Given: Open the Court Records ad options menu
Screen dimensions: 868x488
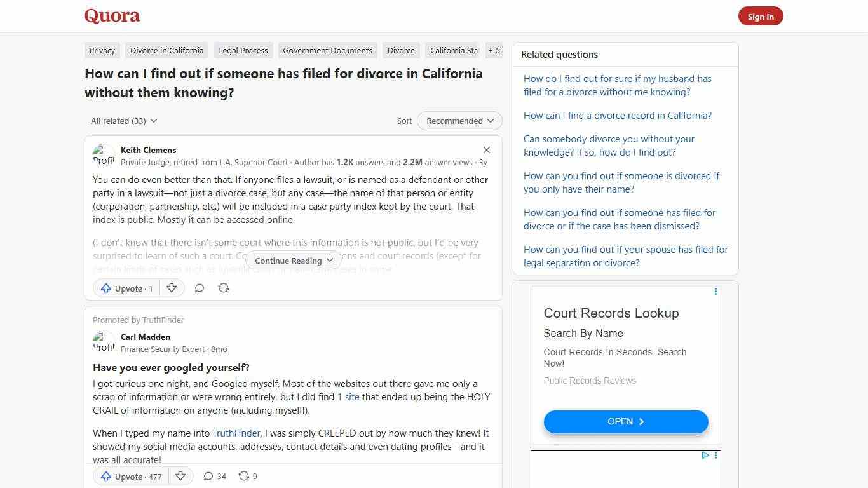Looking at the screenshot, I should pyautogui.click(x=715, y=292).
